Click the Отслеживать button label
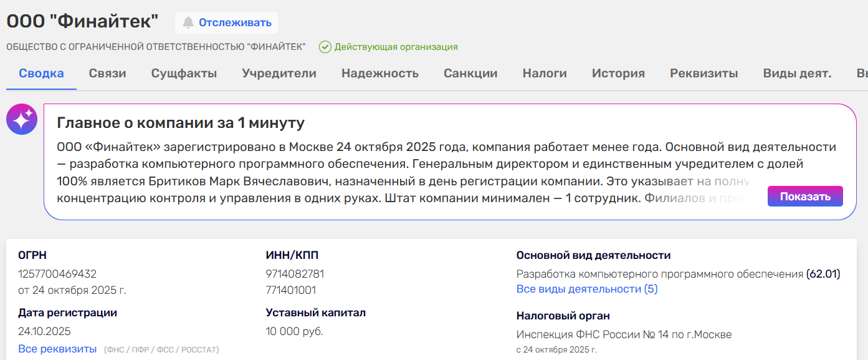 click(235, 22)
